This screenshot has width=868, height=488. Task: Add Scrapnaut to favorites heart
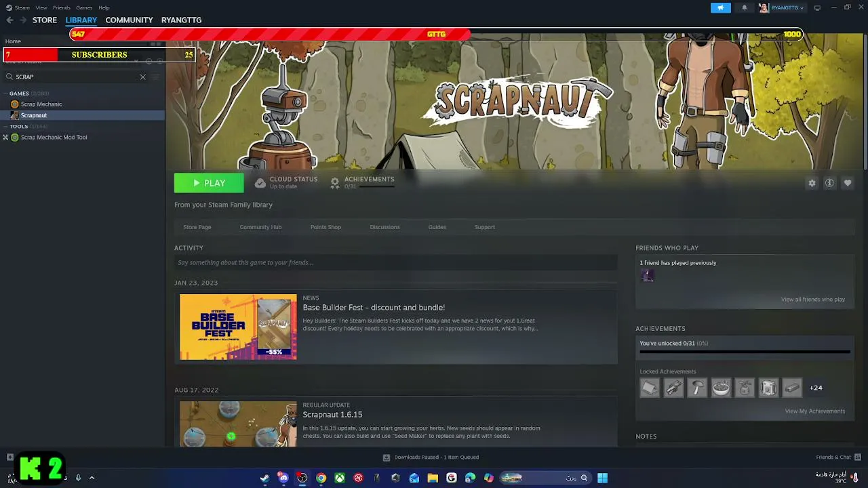[847, 183]
